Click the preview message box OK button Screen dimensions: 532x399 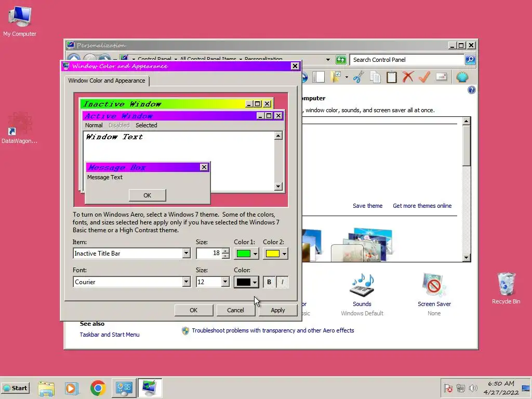click(x=147, y=195)
